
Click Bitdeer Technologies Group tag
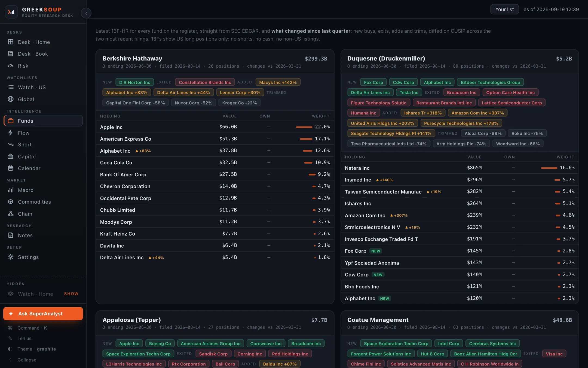tap(490, 82)
